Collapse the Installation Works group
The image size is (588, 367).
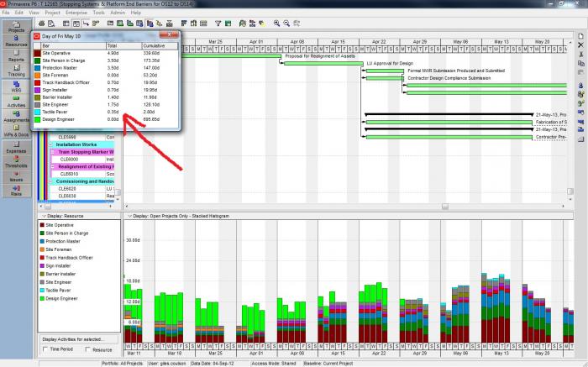tap(51, 144)
